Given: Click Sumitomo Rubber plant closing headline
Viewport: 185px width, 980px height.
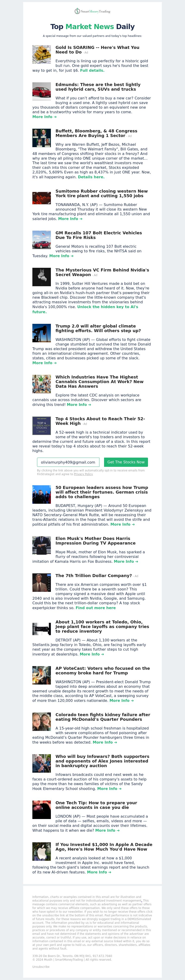Looking at the screenshot, I should [x=102, y=194].
